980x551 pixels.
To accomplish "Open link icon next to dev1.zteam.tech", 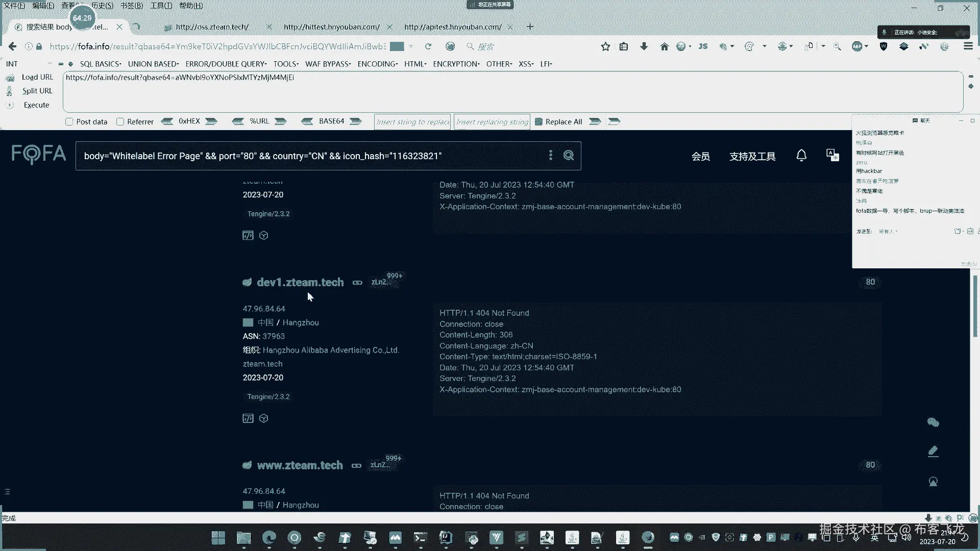I will [x=357, y=283].
